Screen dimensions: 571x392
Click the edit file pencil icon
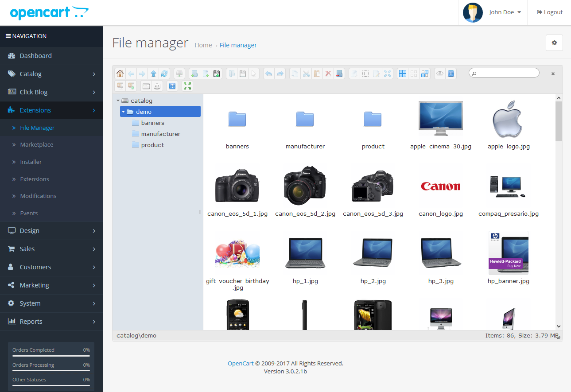coord(377,74)
